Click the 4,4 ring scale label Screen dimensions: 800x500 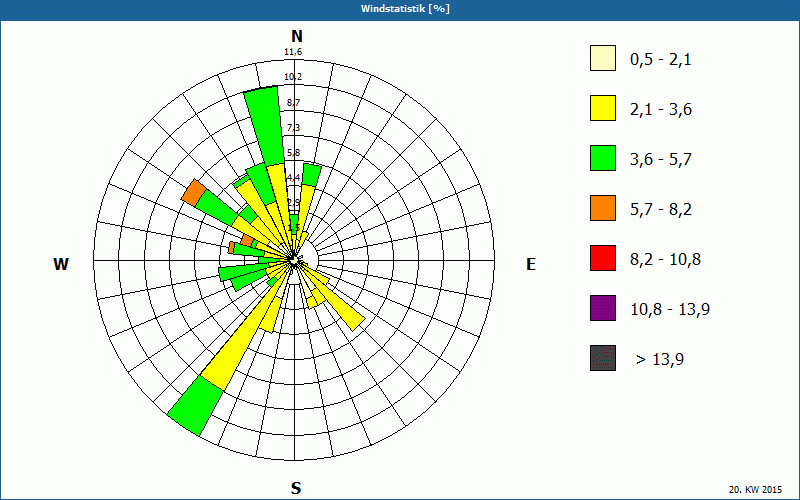[293, 178]
